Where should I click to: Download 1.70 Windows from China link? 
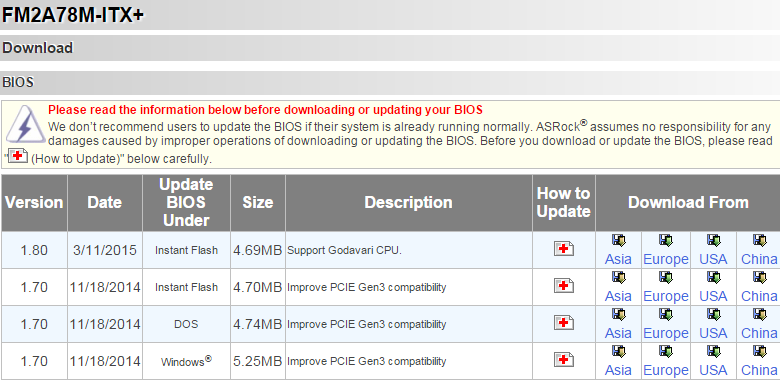click(x=759, y=370)
